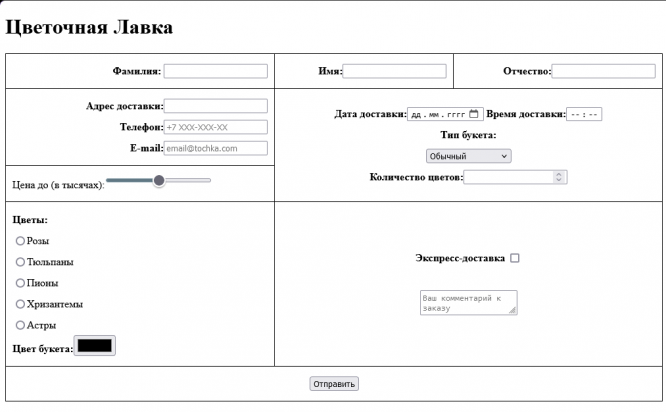Screen dimensions: 666x412
Task: Focus the Время доставки time field
Action: (x=584, y=114)
